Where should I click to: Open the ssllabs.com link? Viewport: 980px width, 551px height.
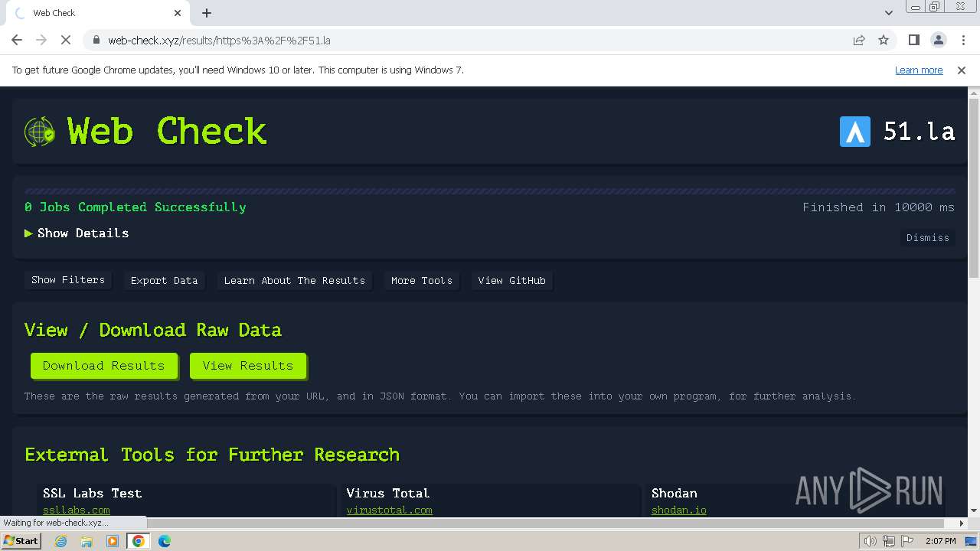tap(77, 510)
